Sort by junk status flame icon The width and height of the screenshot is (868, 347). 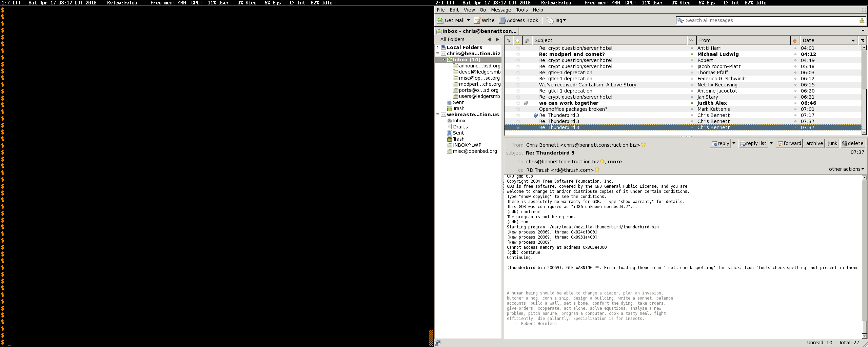(x=795, y=41)
